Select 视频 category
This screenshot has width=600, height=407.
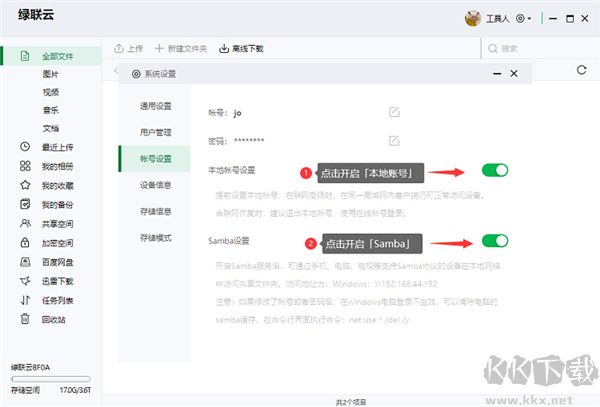point(51,92)
